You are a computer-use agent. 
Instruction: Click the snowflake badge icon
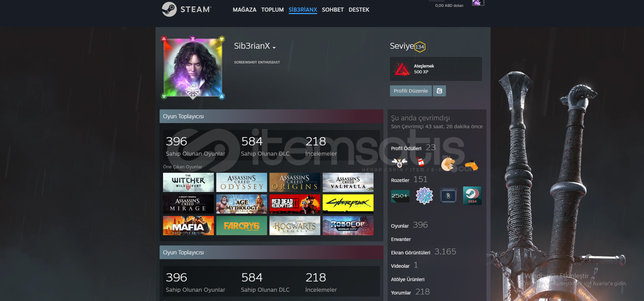(x=424, y=196)
